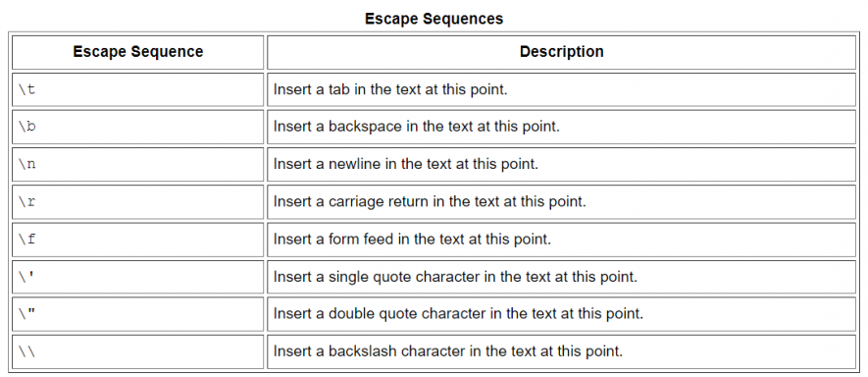Viewport: 868px width, 377px height.
Task: Click the "Insert a double quote character" description
Action: pos(458,314)
